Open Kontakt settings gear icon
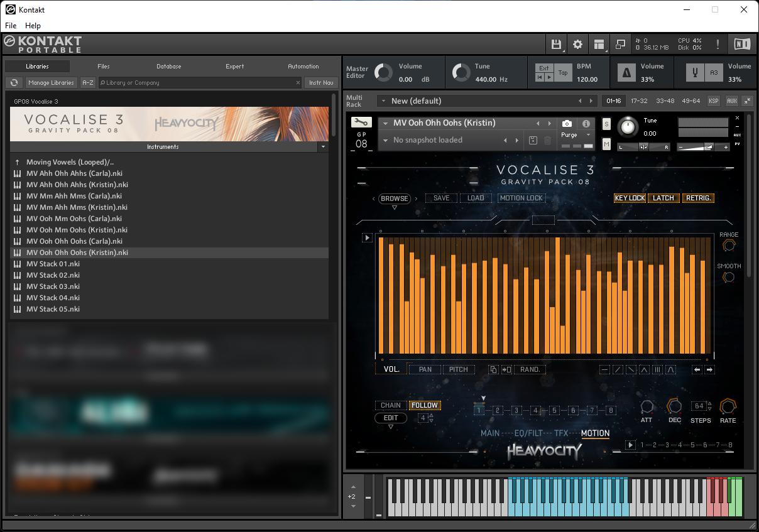 point(577,44)
